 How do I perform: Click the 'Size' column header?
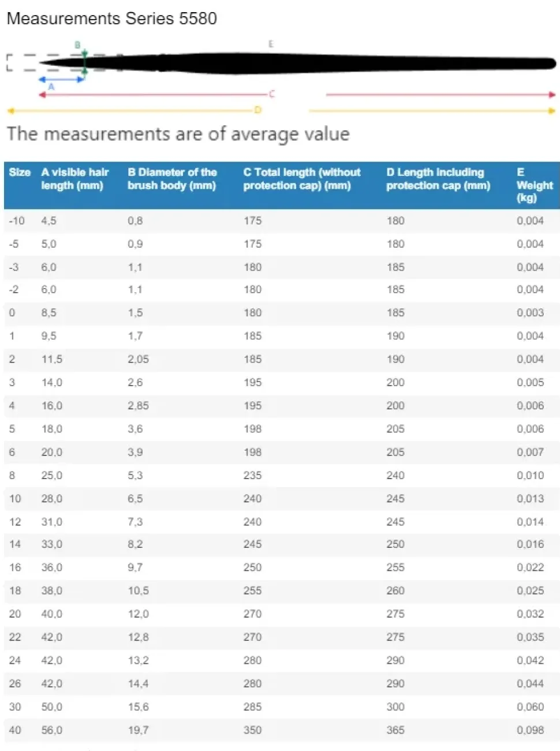(x=20, y=172)
